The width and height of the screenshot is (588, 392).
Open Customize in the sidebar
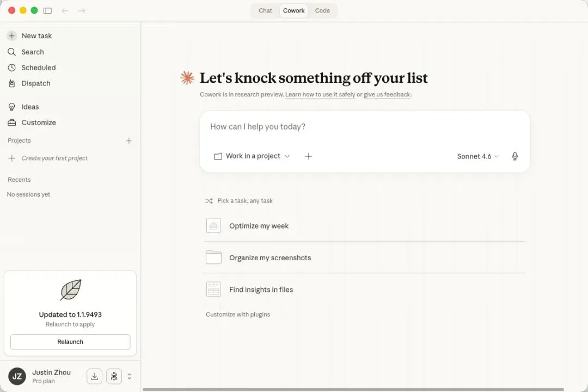click(38, 123)
